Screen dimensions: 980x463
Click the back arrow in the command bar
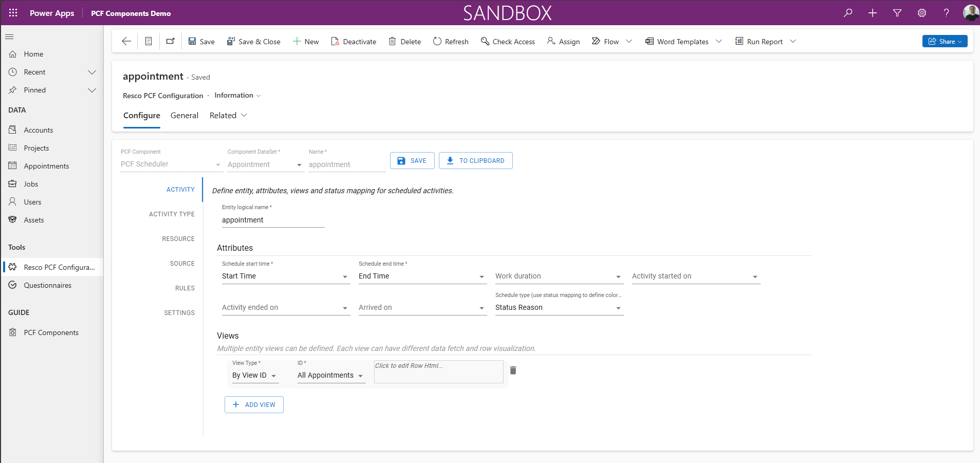tap(126, 42)
